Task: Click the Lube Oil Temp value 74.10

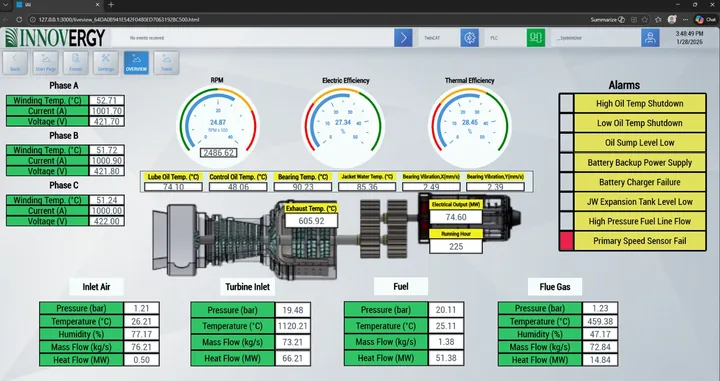Action: click(173, 187)
